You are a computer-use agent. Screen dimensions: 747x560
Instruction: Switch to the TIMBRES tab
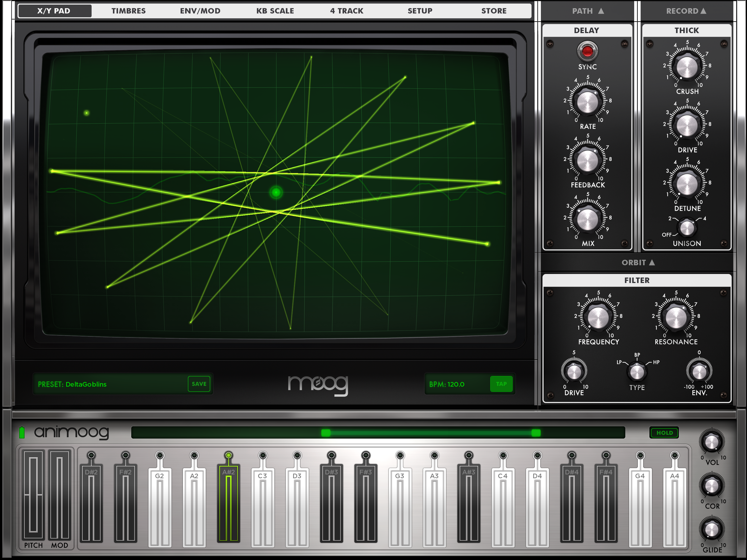(128, 11)
